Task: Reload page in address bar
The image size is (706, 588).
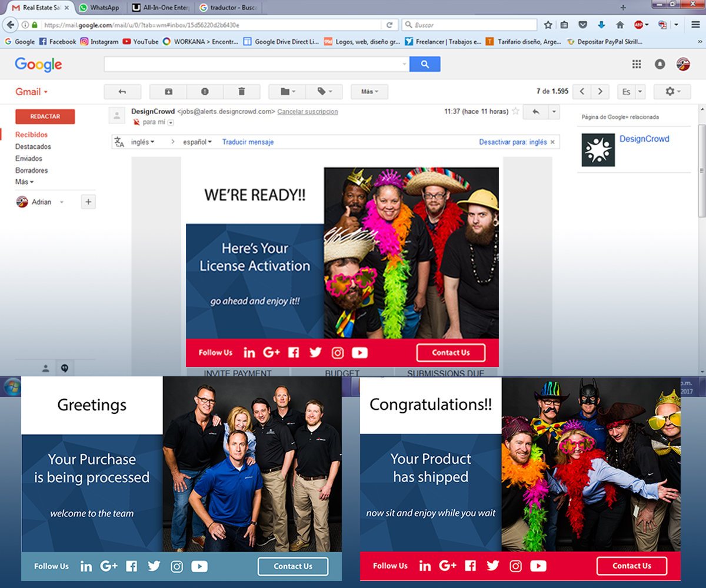Action: [389, 25]
